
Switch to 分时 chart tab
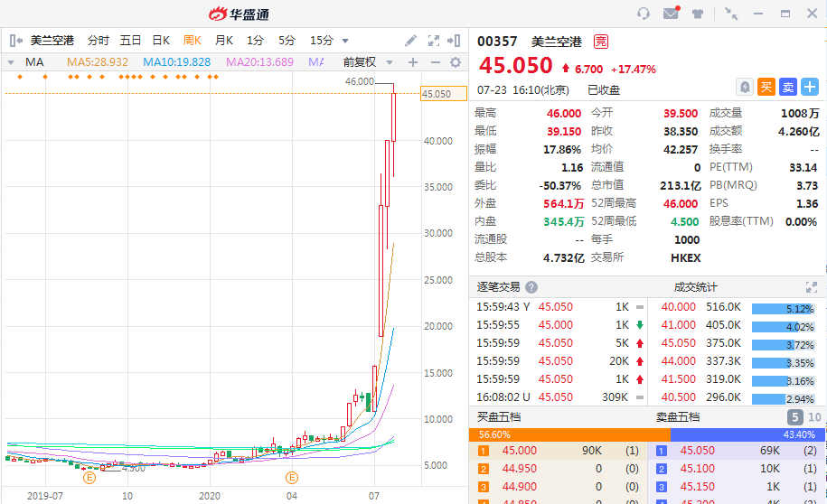pyautogui.click(x=99, y=41)
